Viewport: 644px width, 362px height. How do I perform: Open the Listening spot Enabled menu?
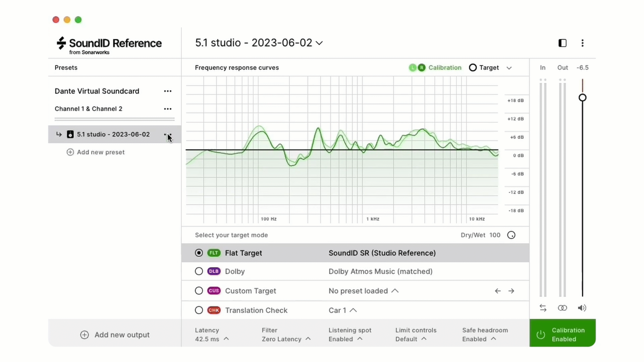[x=350, y=335]
